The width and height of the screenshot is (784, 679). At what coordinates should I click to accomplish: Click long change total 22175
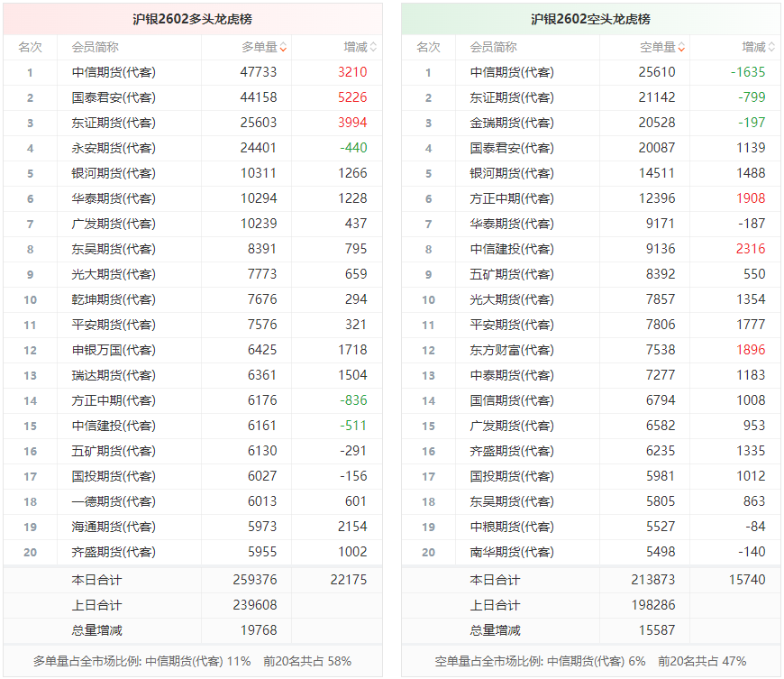pyautogui.click(x=349, y=580)
